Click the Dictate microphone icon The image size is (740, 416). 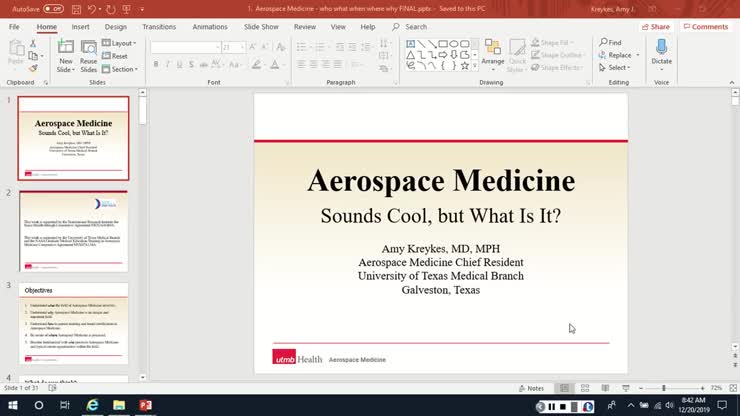pyautogui.click(x=661, y=47)
